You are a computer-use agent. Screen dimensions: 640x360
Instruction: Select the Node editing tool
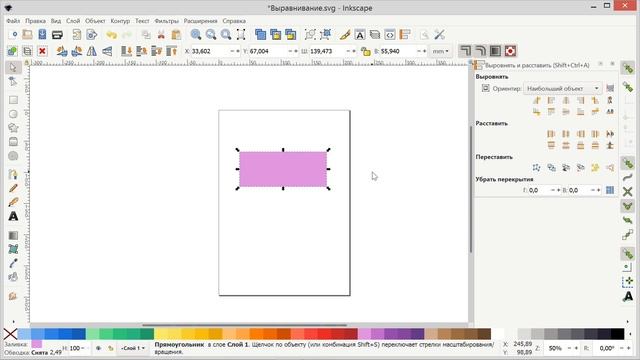[x=13, y=81]
